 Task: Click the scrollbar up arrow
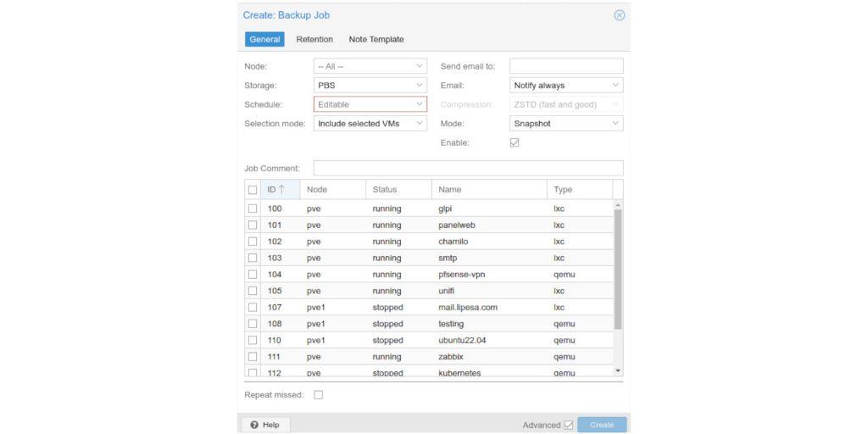tap(618, 205)
